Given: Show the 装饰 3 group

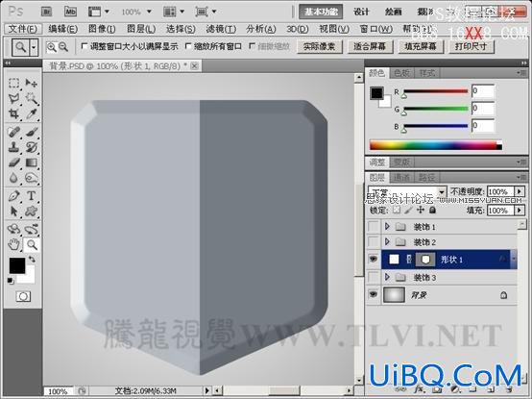Looking at the screenshot, I should [x=374, y=277].
